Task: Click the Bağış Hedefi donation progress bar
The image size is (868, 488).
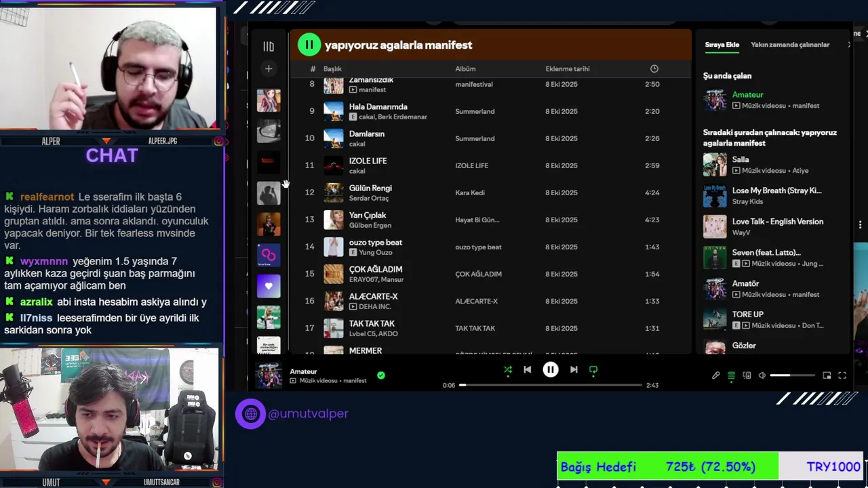Action: tap(710, 467)
